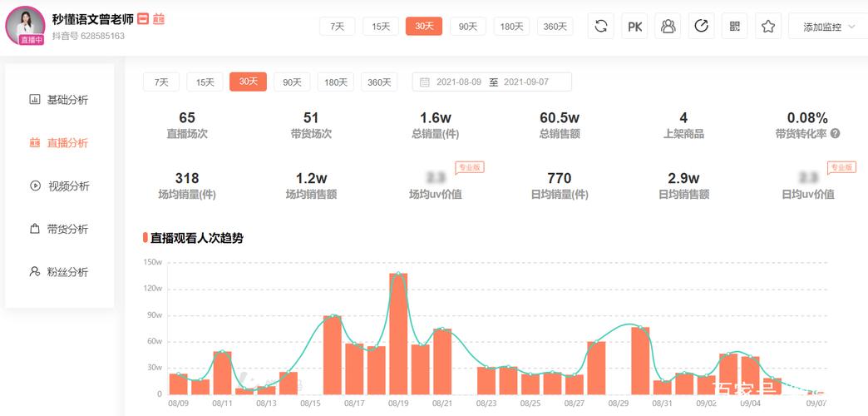Click the 粉丝分析 person icon in sidebar
The height and width of the screenshot is (416, 868).
35,272
